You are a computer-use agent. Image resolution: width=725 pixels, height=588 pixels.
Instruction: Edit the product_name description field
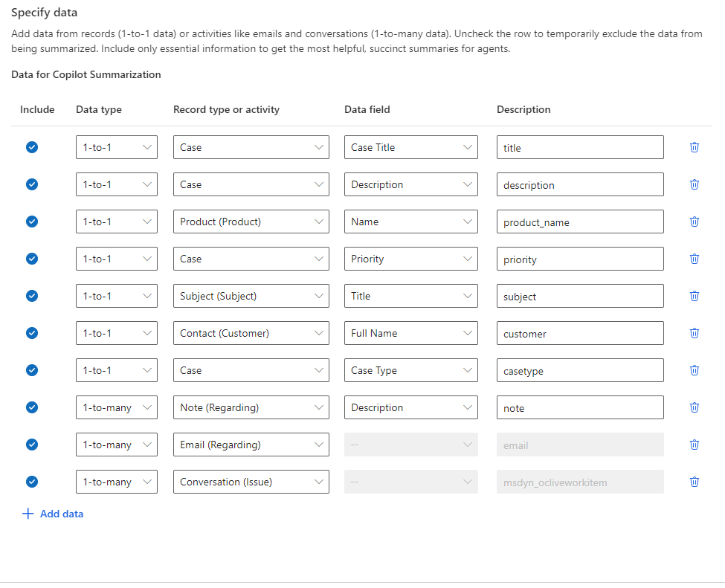[580, 222]
